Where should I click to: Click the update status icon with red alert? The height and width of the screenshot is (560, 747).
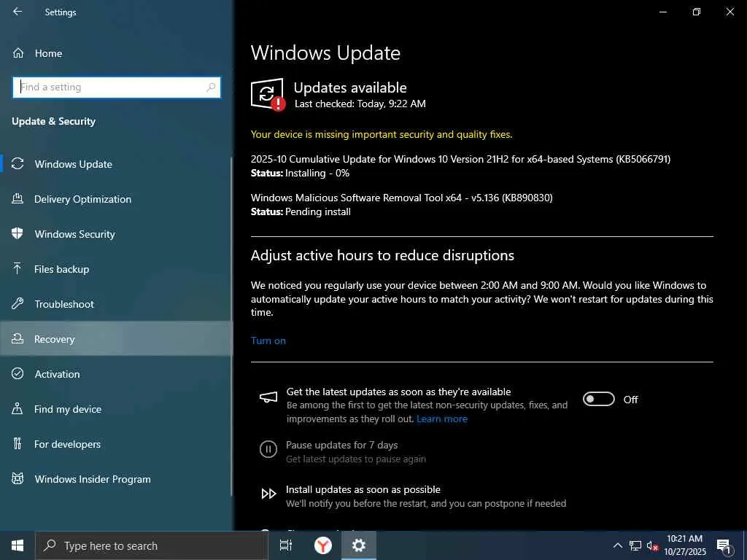pyautogui.click(x=268, y=94)
